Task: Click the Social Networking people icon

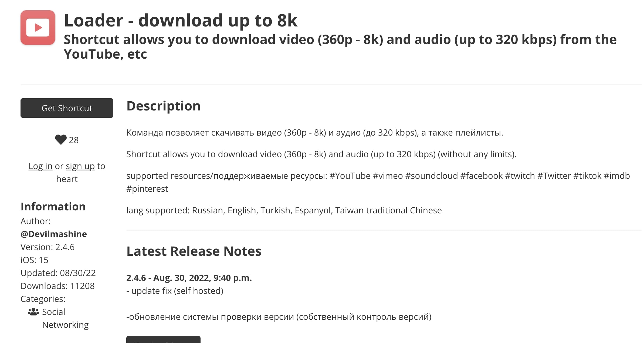Action: 33,312
